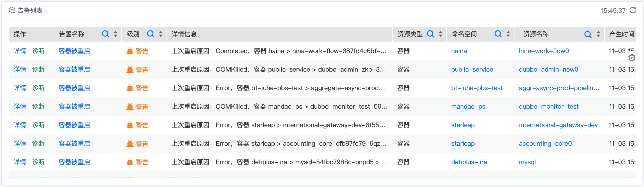This screenshot has height=187, width=644.
Task: Open the search icon in 告警名称 column
Action: pos(106,34)
